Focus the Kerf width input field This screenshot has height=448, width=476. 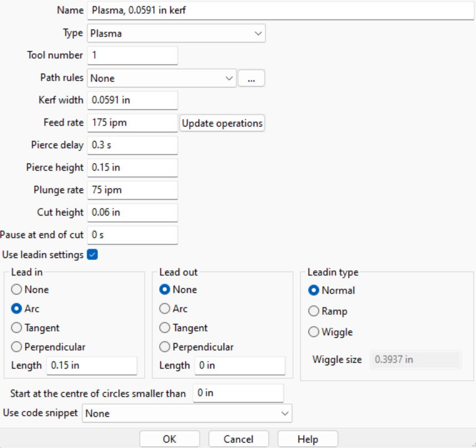pos(132,100)
